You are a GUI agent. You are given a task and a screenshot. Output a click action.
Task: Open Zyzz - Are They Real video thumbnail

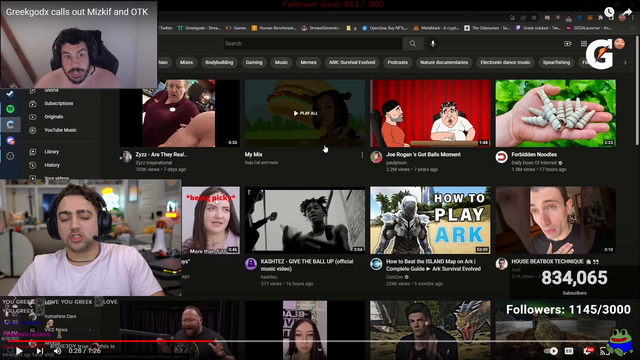(x=180, y=113)
